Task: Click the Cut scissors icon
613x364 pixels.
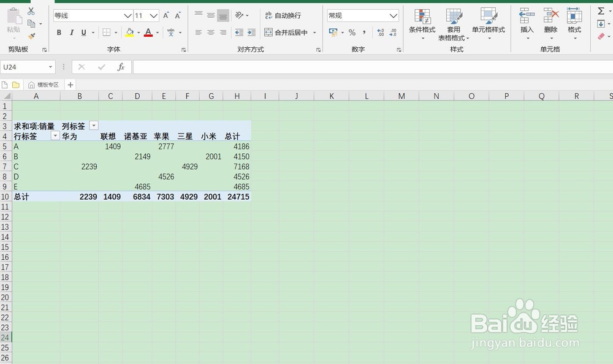Action: (x=31, y=11)
